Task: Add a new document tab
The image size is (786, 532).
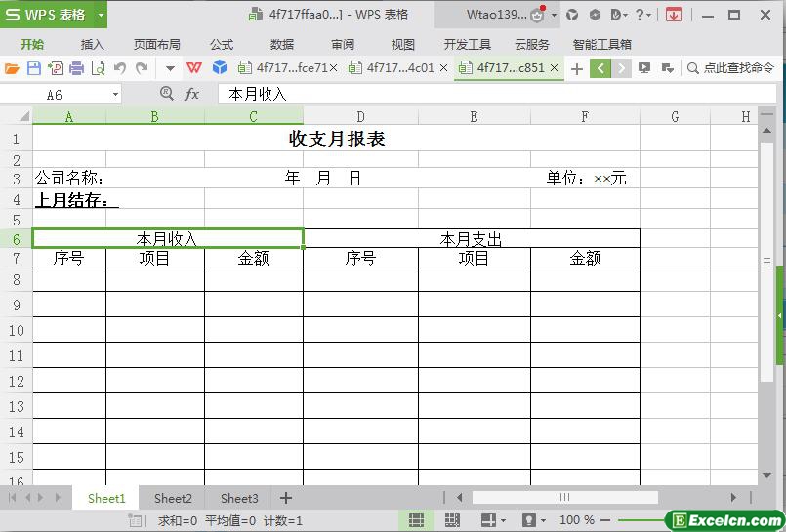Action: click(x=577, y=68)
